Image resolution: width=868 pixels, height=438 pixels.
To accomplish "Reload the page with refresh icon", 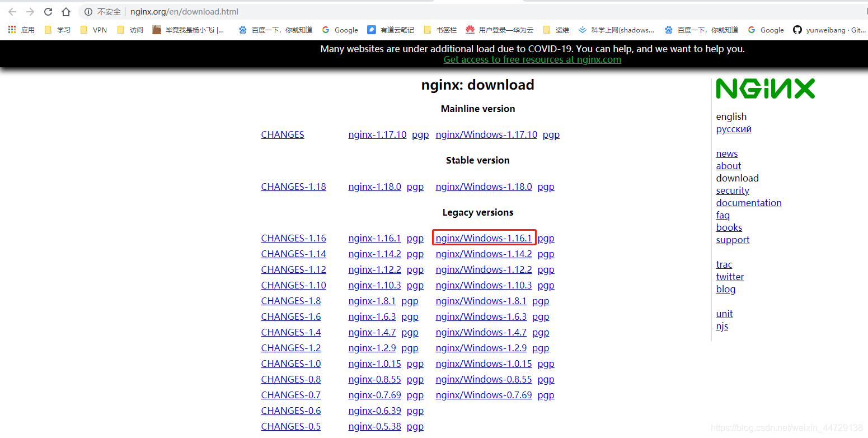I will pos(48,12).
